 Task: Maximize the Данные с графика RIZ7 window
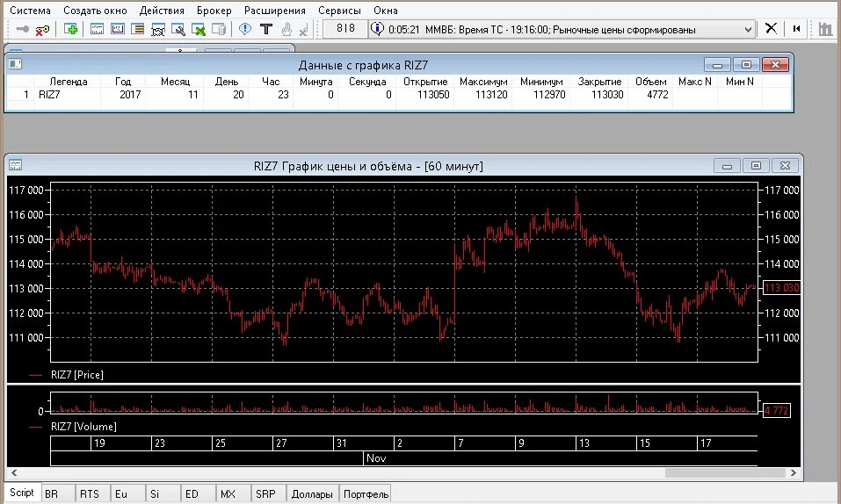(x=746, y=65)
